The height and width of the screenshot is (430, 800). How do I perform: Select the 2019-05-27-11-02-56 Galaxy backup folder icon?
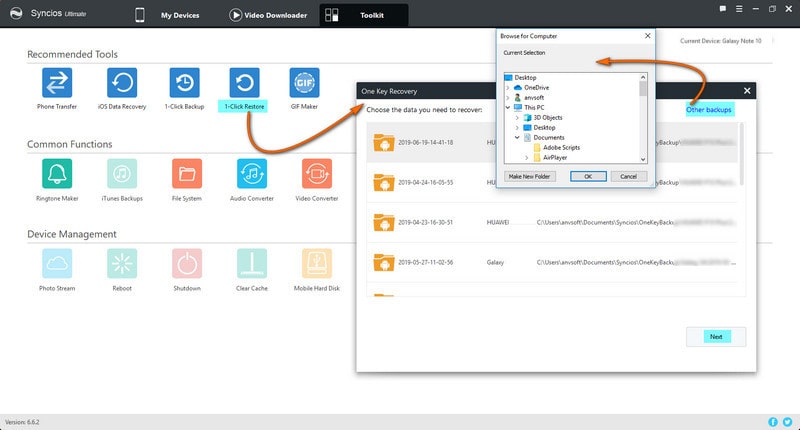click(x=384, y=262)
